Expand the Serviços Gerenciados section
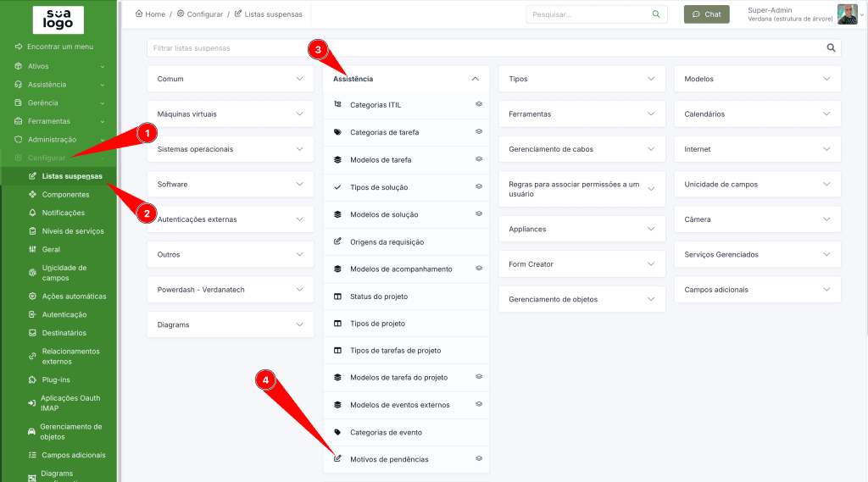 point(757,255)
